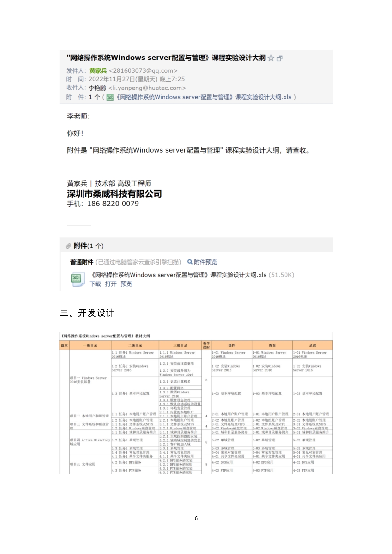Click the cell 1.3.6 环境变量管理
This screenshot has height=554, width=392.
point(180,408)
